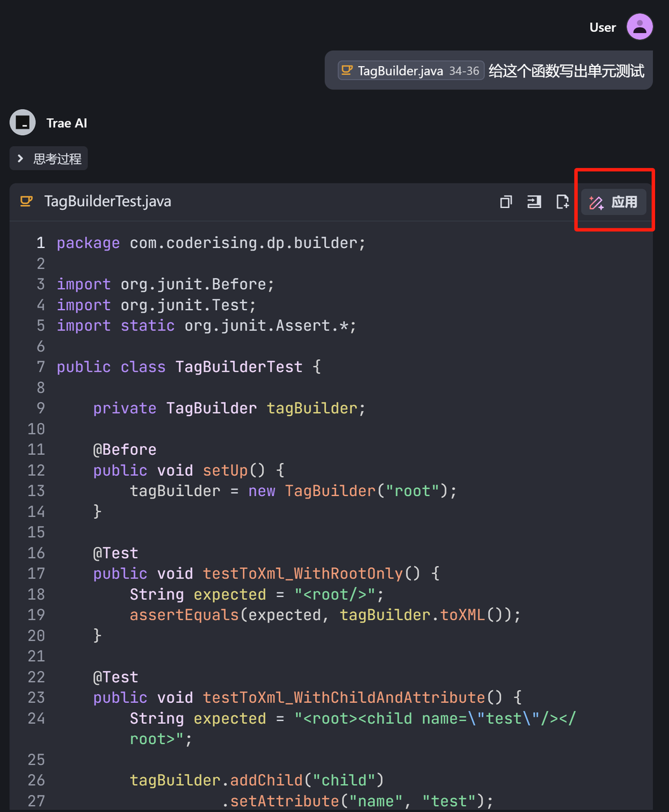Click the import static org.junit.Assert.* line
The height and width of the screenshot is (812, 669).
(x=207, y=325)
